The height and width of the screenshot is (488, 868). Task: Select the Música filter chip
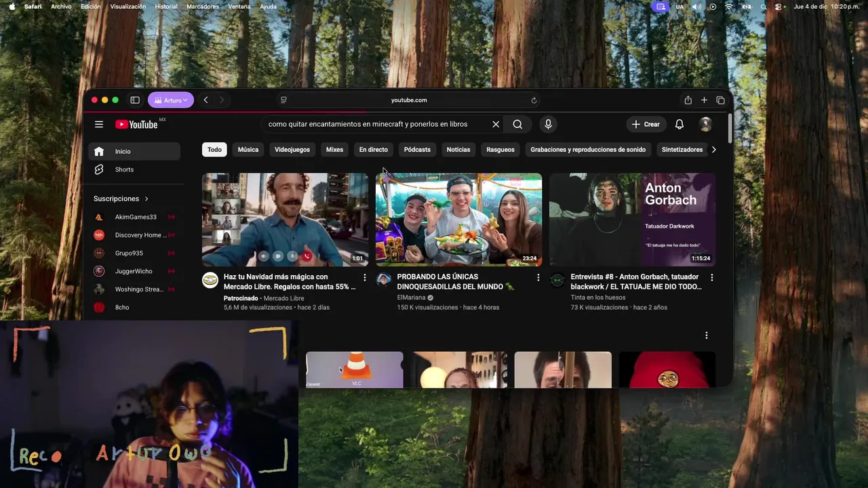(x=248, y=150)
